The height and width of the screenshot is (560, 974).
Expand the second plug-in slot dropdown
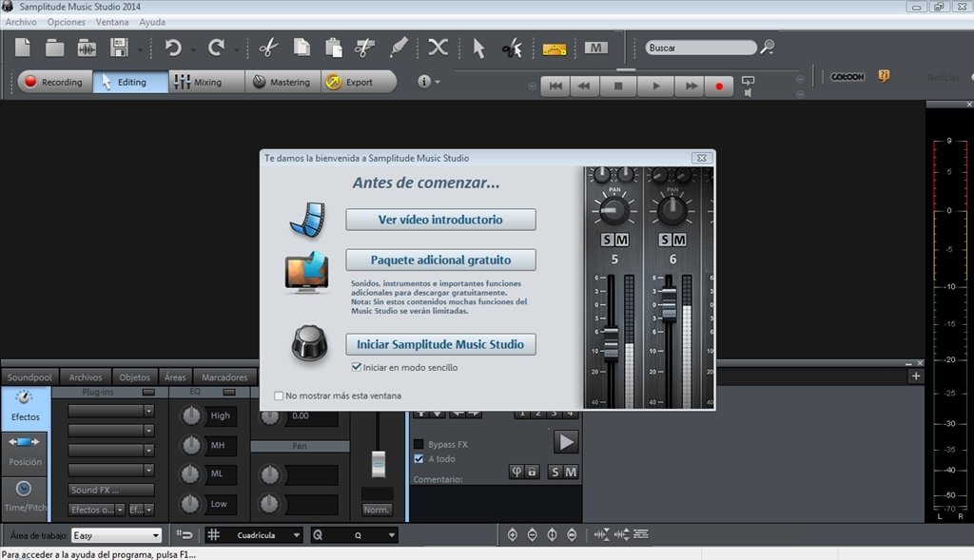148,431
